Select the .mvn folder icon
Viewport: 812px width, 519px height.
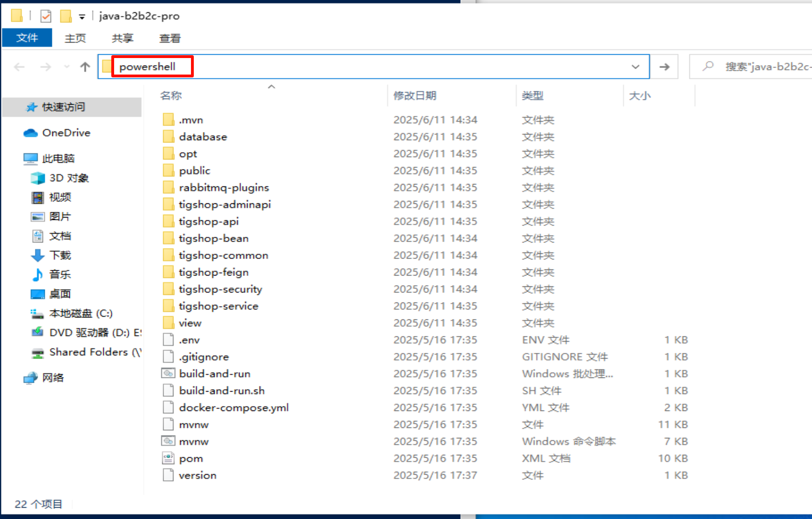tap(168, 120)
